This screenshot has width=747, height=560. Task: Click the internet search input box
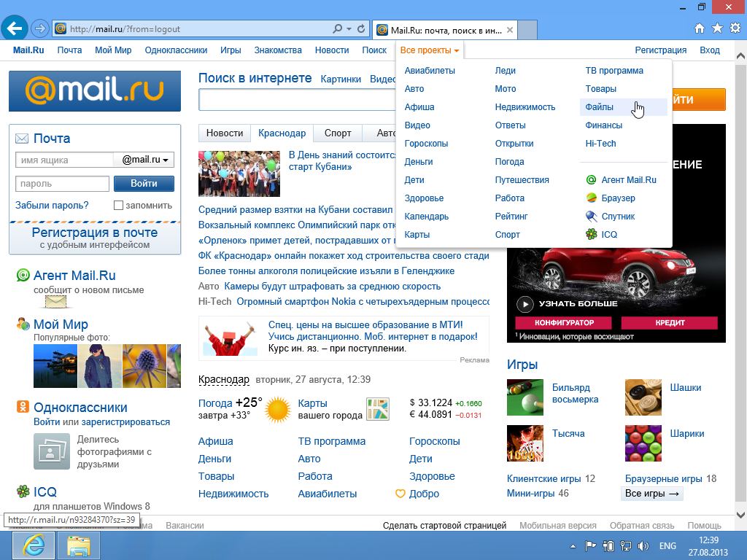point(298,100)
